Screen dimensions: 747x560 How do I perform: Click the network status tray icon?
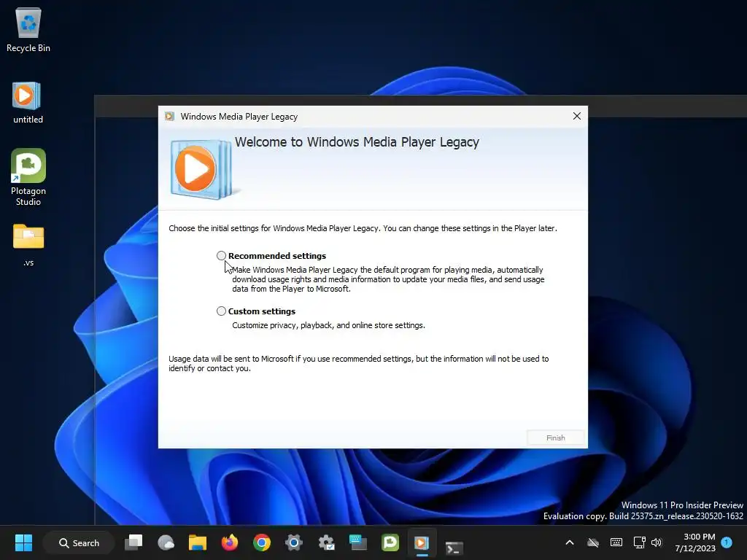(x=639, y=542)
